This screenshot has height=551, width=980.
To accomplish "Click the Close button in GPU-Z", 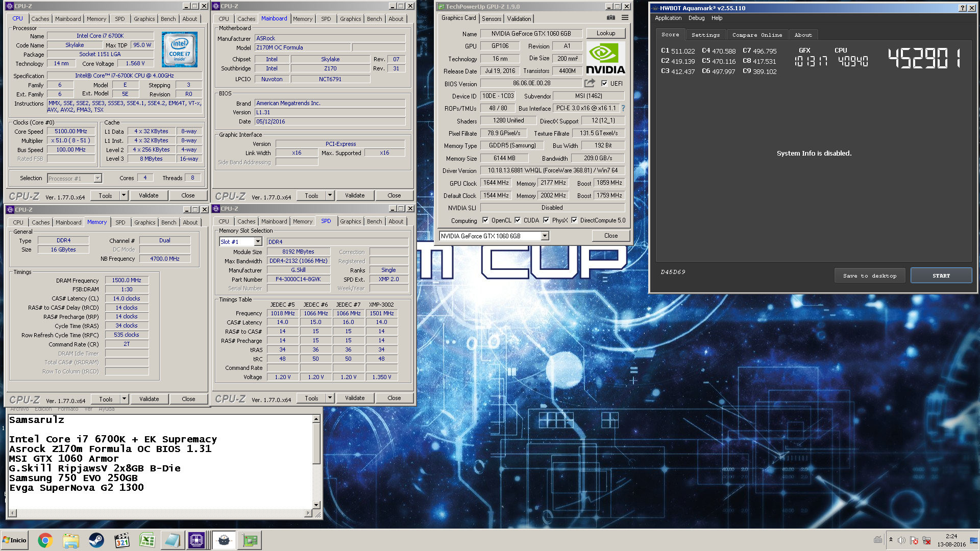I will coord(611,236).
